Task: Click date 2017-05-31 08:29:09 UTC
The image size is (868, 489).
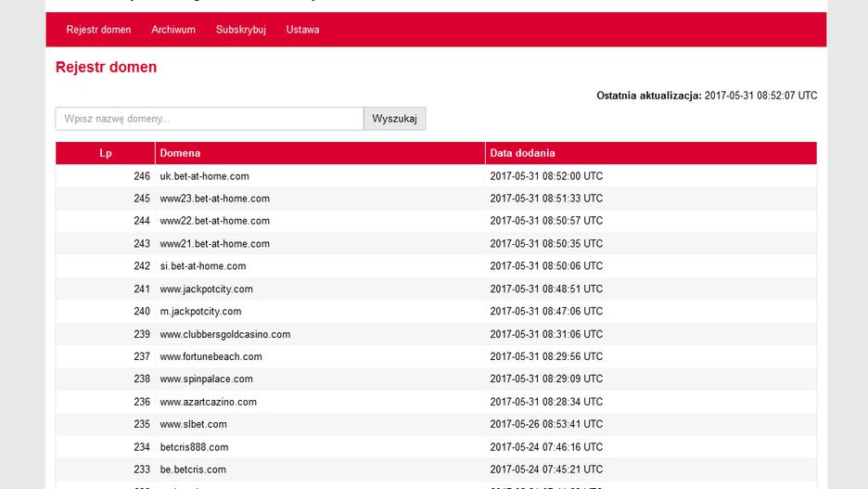Action: (546, 379)
